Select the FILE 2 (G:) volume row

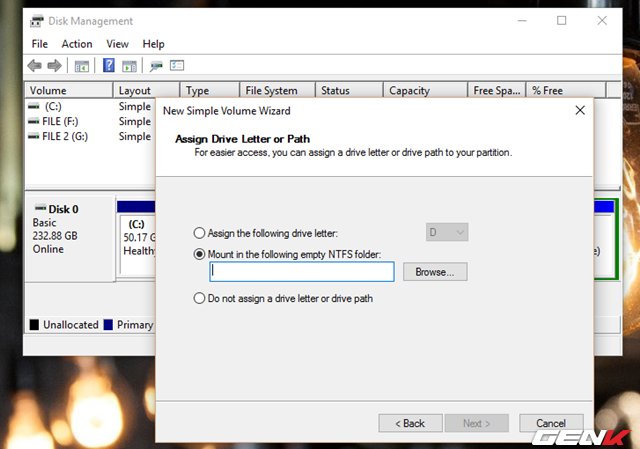coord(65,136)
